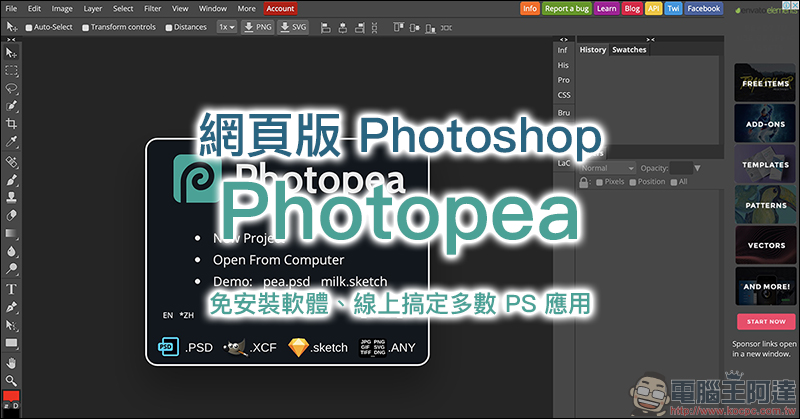Expand the Normal blend mode dropdown

[x=606, y=168]
